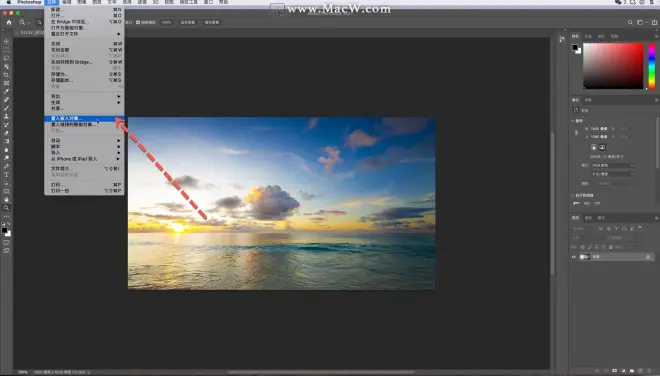Viewport: 660px width, 376px height.
Task: Select the Frame tool
Action: tap(6, 83)
